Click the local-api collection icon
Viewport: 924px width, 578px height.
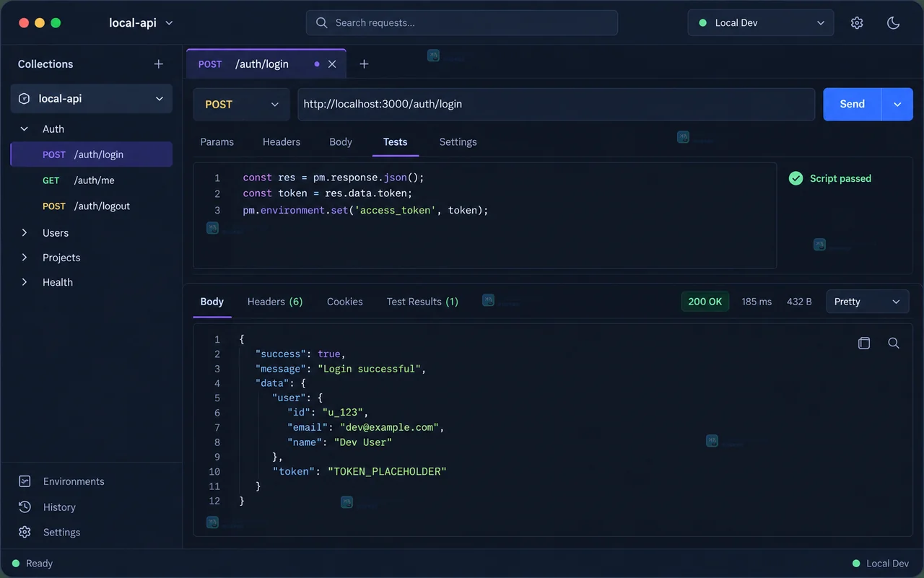point(24,99)
